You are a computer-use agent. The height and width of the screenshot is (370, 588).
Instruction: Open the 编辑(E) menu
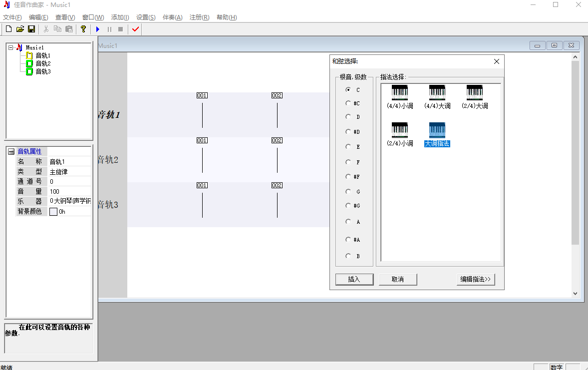click(x=38, y=17)
